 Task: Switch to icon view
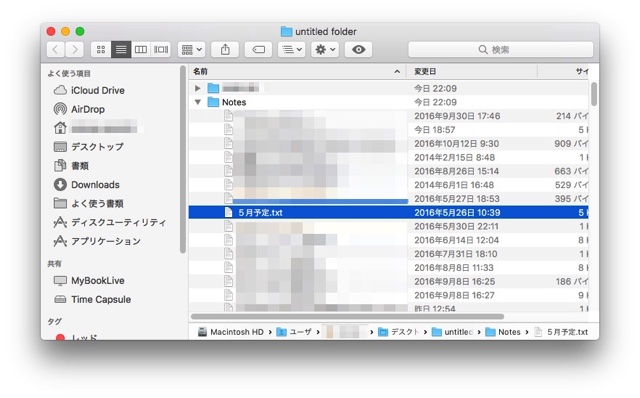(101, 50)
